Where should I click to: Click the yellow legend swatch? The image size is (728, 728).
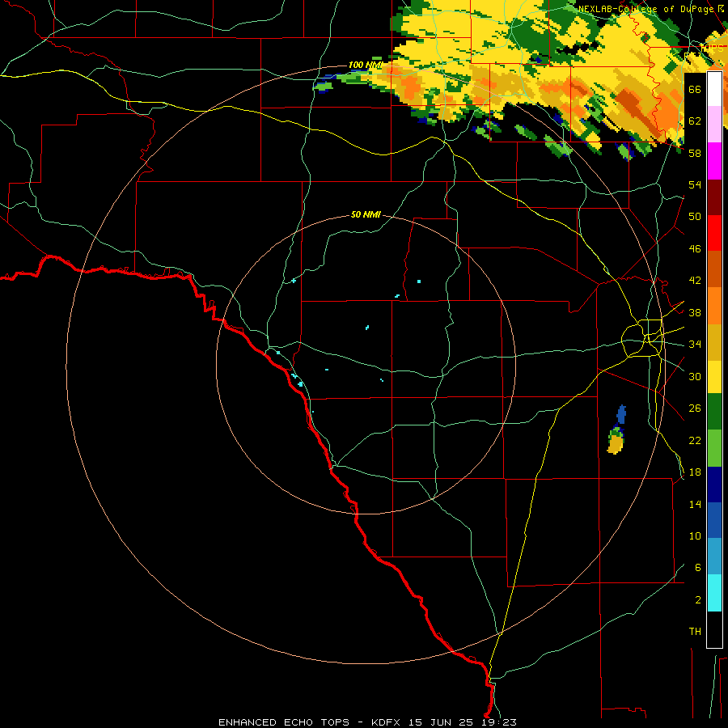pos(714,377)
